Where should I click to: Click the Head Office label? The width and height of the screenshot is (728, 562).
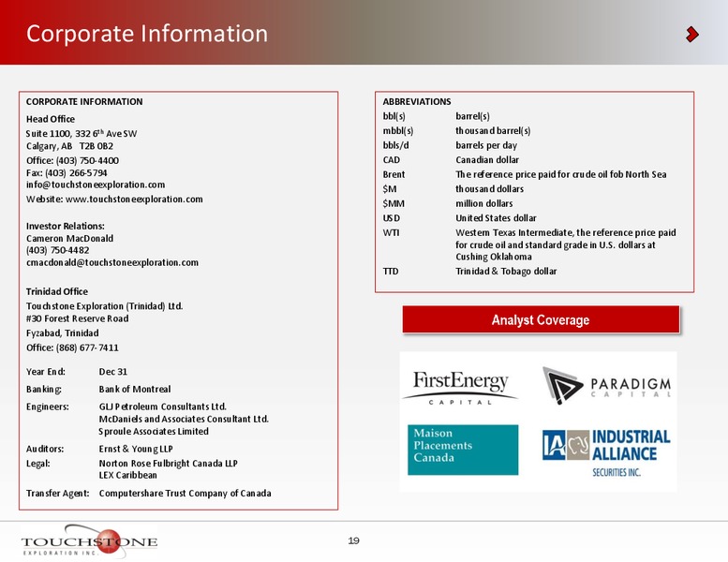51,119
